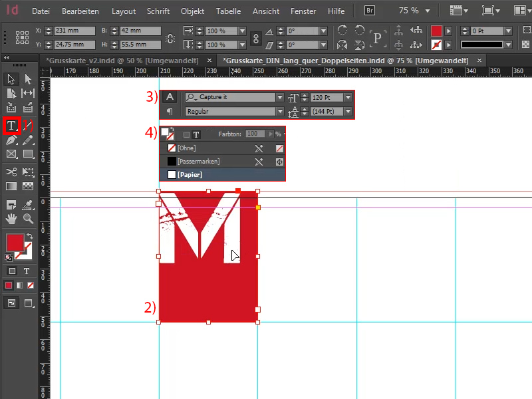Select the Rectangle tool
The image size is (532, 399).
click(x=28, y=154)
